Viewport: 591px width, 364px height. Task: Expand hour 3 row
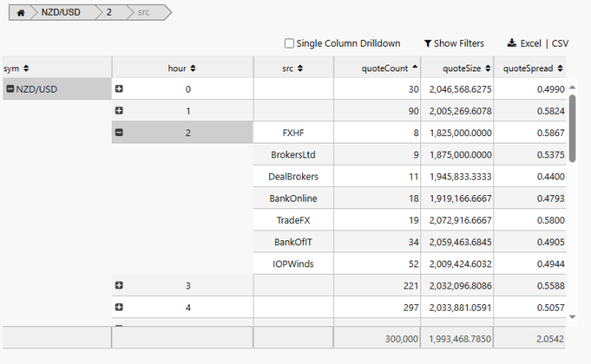(119, 285)
